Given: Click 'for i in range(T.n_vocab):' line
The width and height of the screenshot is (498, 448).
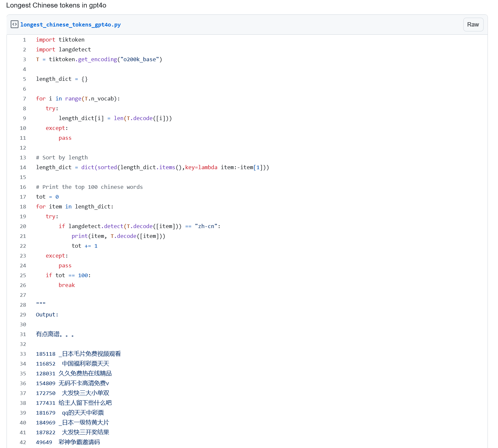Looking at the screenshot, I should tap(78, 99).
